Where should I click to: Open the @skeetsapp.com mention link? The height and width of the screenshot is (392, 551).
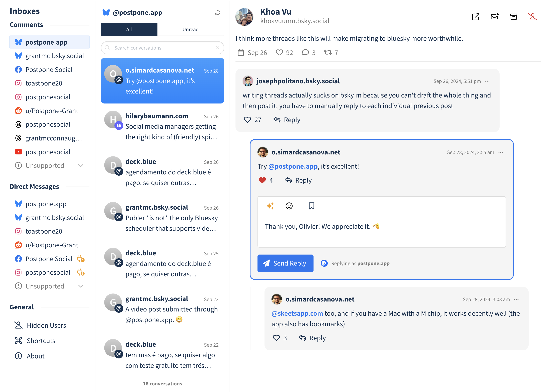tap(297, 313)
